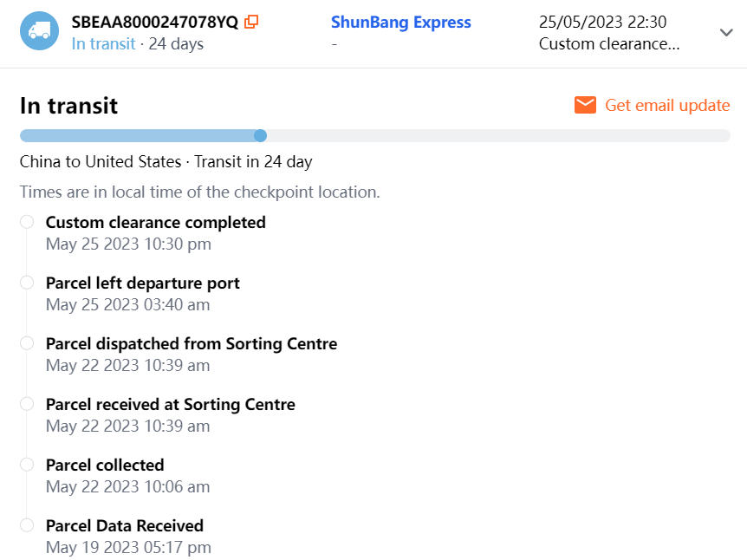The width and height of the screenshot is (747, 560).
Task: Click the latest update time 25/05/2023 22:30
Action: tap(603, 23)
